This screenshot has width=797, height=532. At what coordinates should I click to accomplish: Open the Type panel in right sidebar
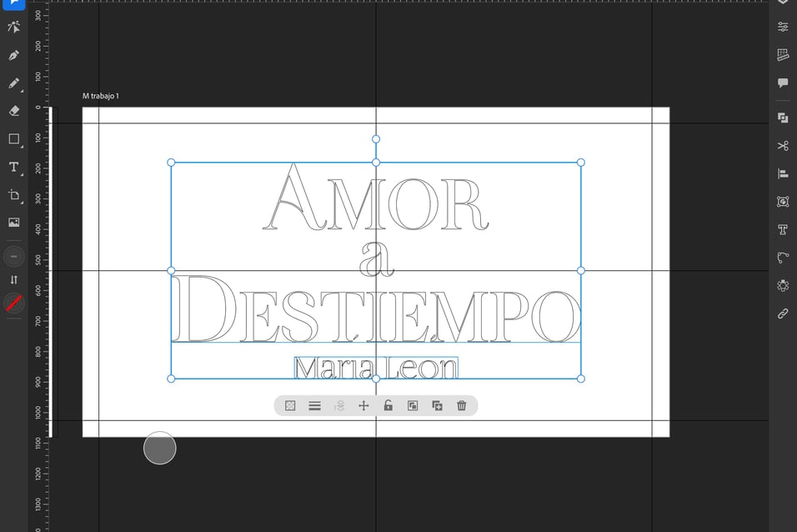pyautogui.click(x=783, y=229)
